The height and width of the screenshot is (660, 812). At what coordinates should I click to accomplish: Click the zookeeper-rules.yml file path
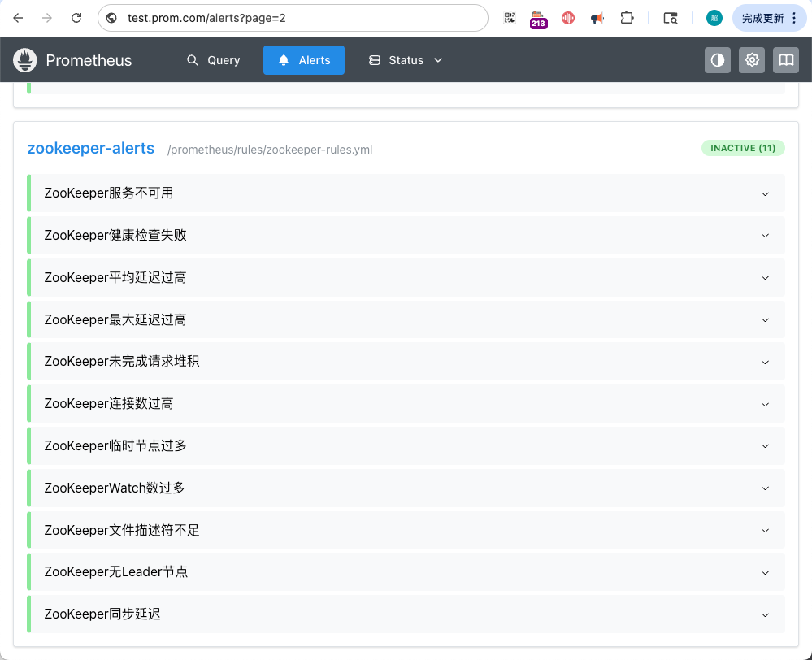(x=270, y=150)
